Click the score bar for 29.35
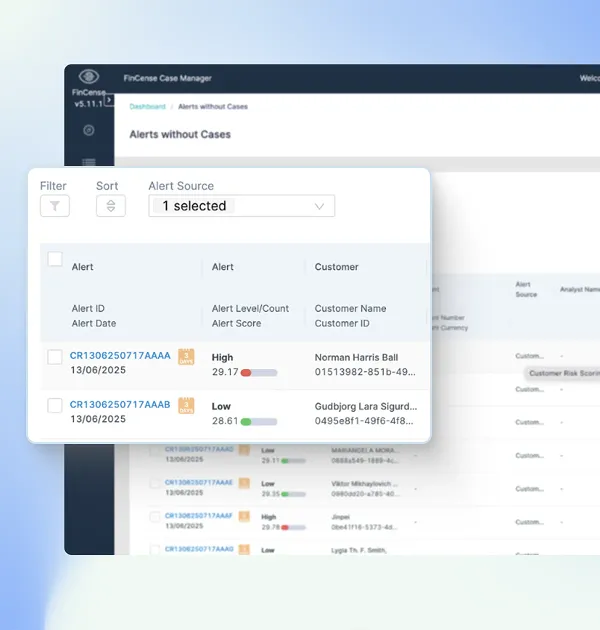The width and height of the screenshot is (600, 630). 293,494
